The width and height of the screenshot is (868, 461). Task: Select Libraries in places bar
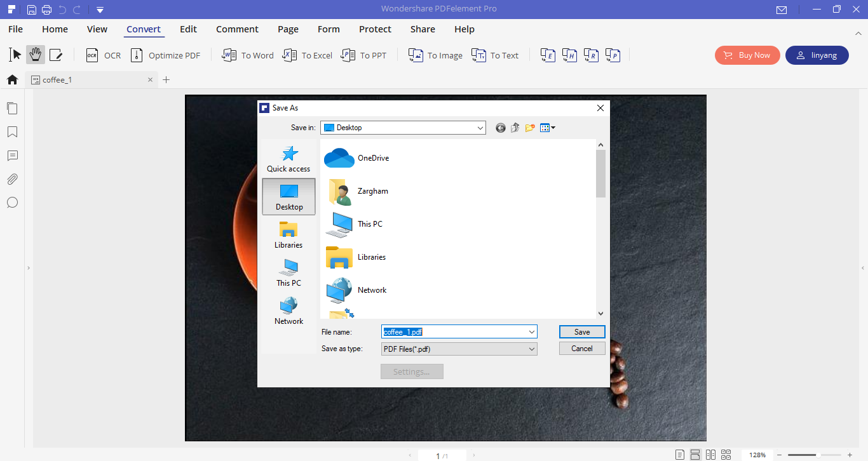click(288, 235)
